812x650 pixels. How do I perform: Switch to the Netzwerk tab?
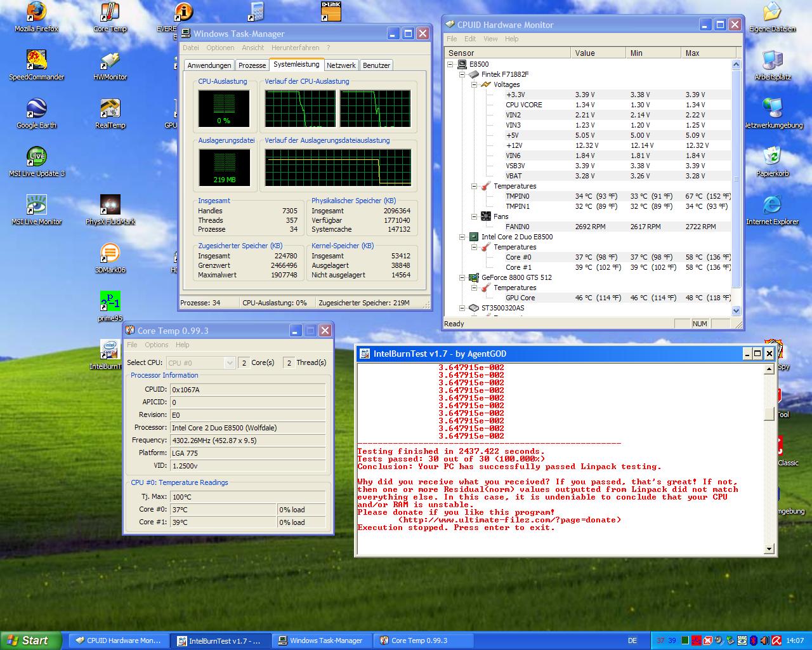(341, 65)
